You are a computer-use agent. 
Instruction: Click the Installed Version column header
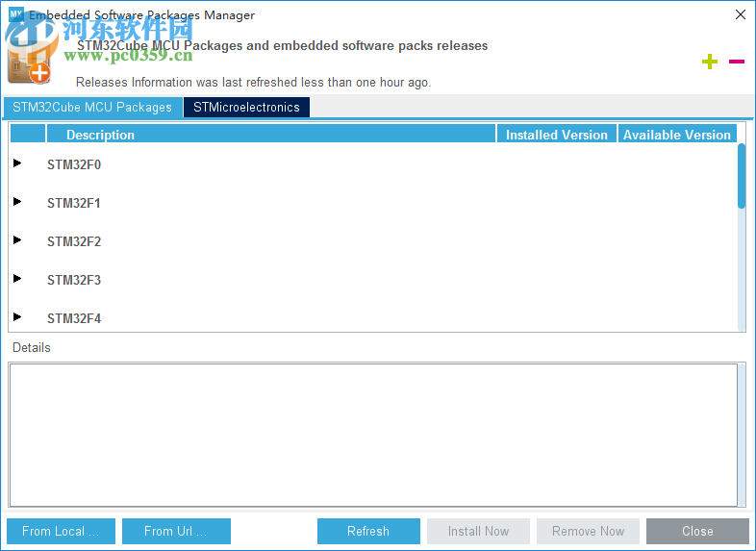(x=557, y=134)
